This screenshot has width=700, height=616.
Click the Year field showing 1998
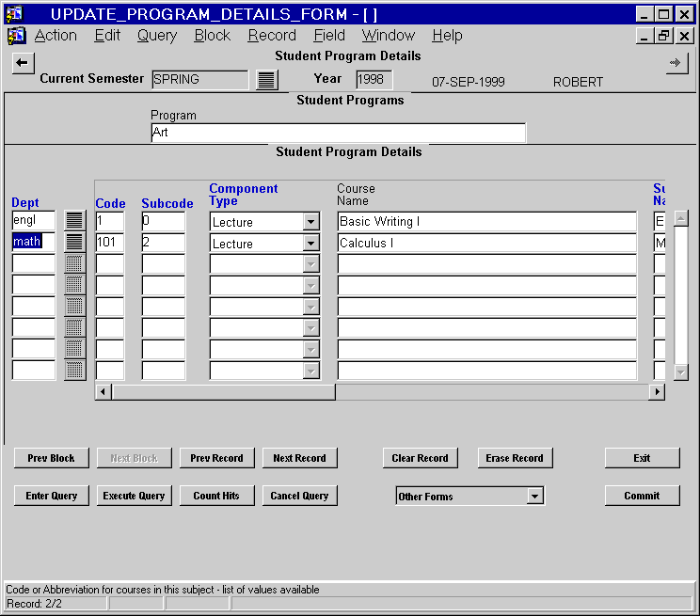pos(374,80)
